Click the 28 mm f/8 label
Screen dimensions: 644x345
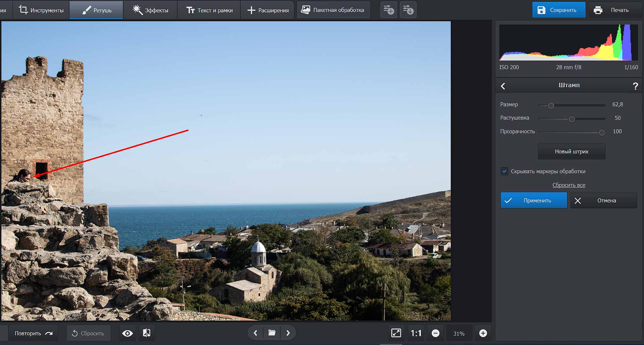tap(569, 67)
